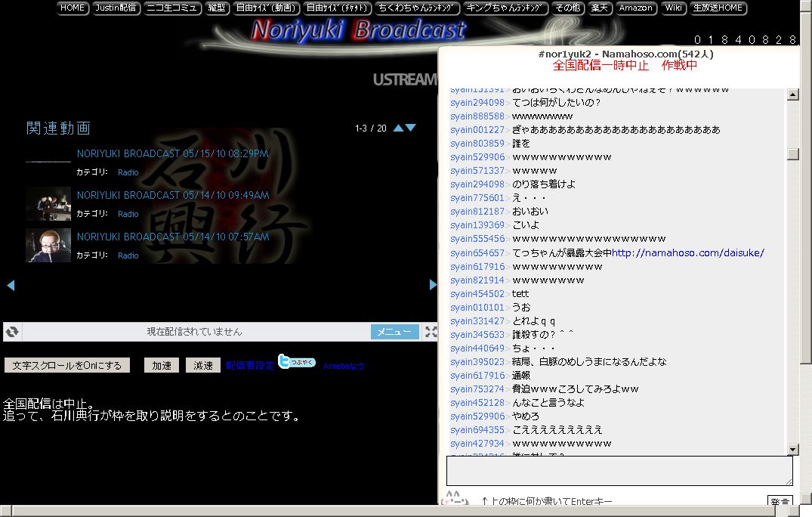
Task: Click the 発言 submit button
Action: point(780,501)
